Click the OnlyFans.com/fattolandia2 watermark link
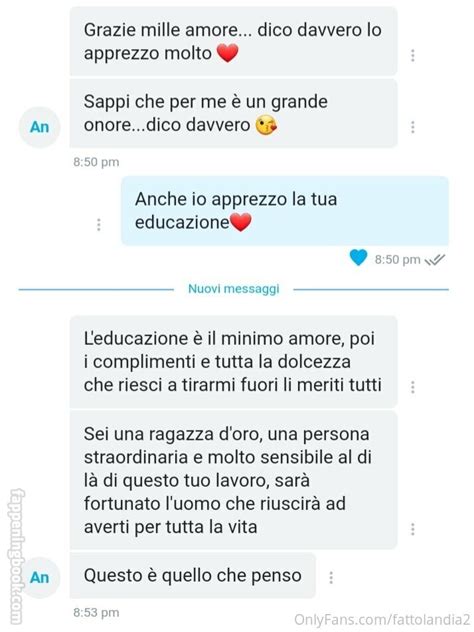The width and height of the screenshot is (474, 632). pos(382,620)
